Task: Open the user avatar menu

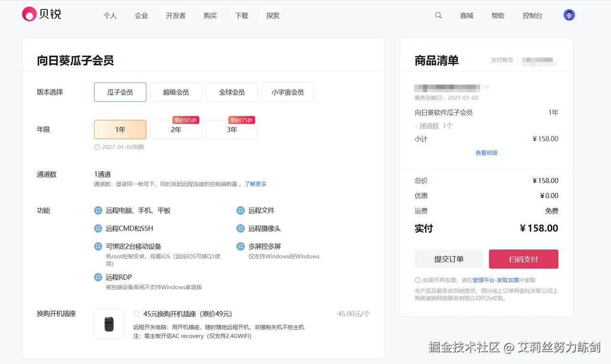Action: (x=569, y=15)
